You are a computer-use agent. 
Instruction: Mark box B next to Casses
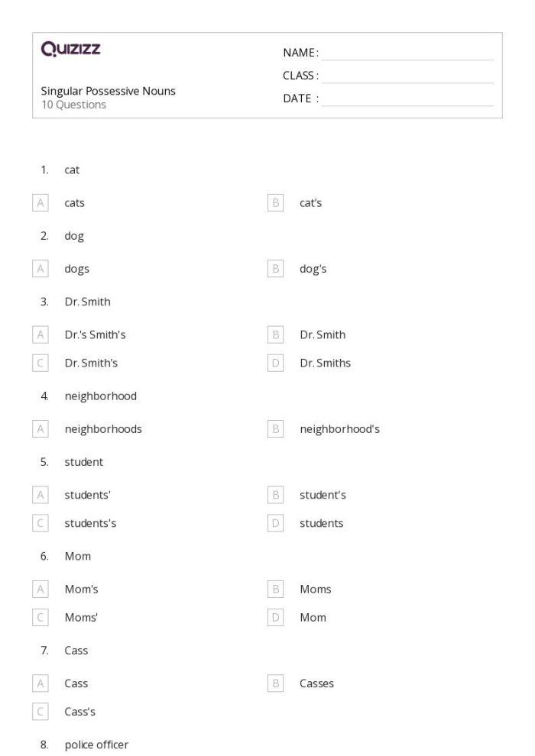(276, 683)
